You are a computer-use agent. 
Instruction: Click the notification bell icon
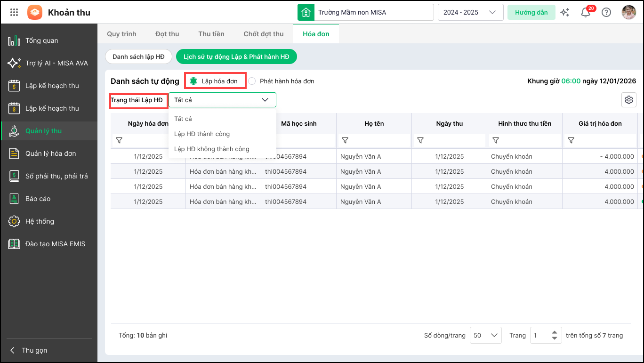click(x=586, y=13)
